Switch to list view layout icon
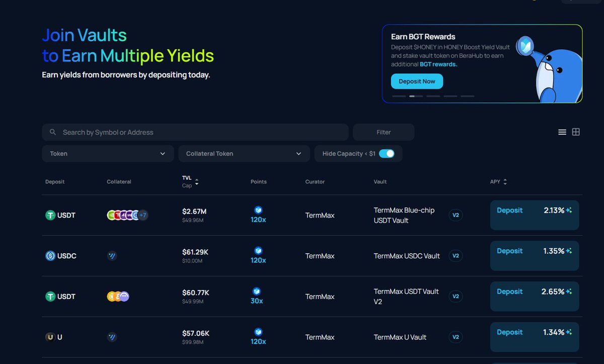 (562, 132)
